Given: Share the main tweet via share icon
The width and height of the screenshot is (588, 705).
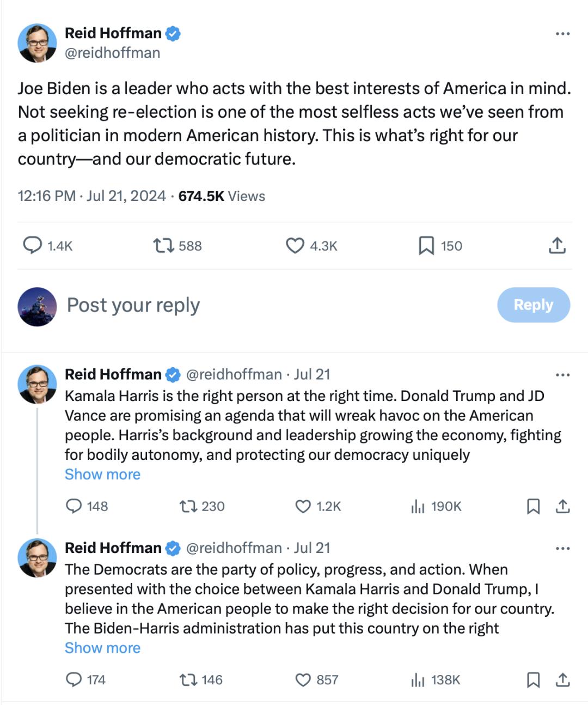Looking at the screenshot, I should coord(557,246).
